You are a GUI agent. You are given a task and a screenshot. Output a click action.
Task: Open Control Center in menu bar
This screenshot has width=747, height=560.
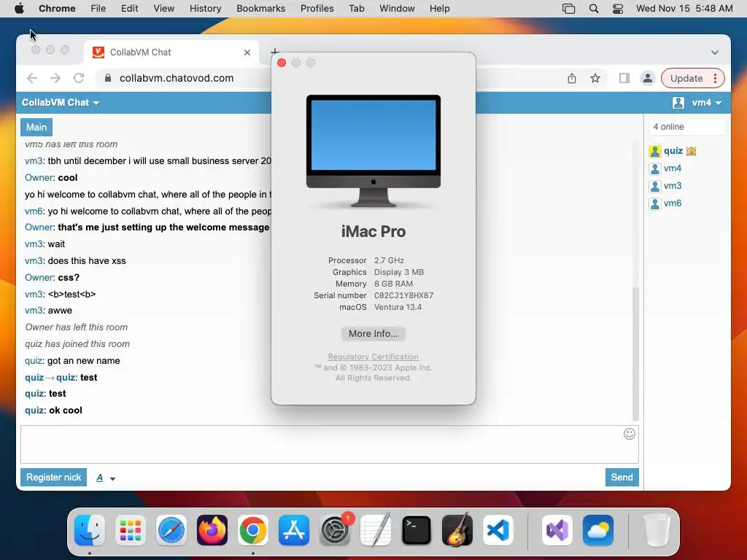(618, 9)
